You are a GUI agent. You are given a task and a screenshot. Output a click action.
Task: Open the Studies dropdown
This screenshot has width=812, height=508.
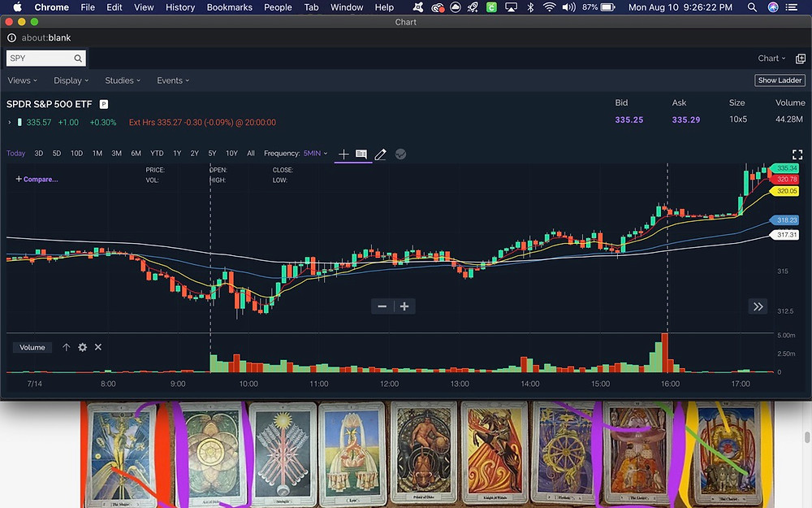click(x=123, y=80)
